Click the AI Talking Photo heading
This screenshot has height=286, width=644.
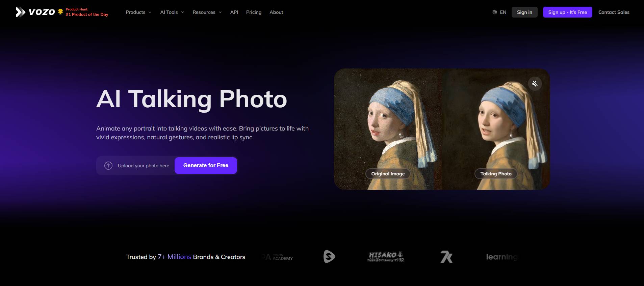(191, 99)
